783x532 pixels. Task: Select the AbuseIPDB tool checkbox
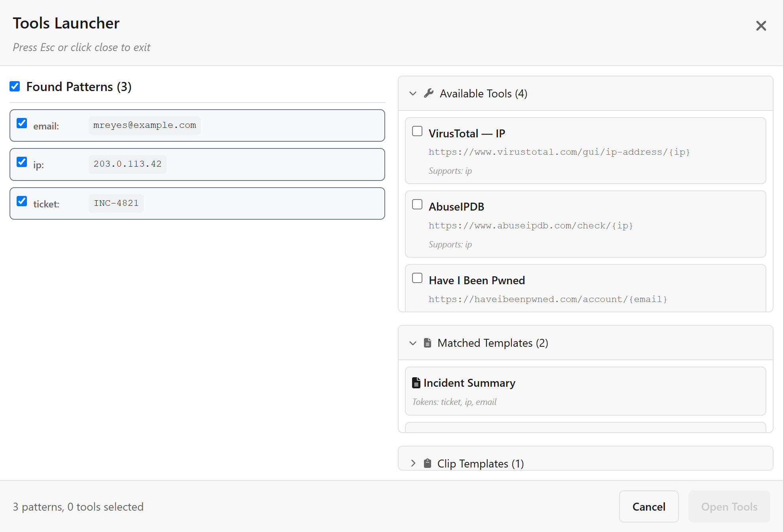pos(417,204)
